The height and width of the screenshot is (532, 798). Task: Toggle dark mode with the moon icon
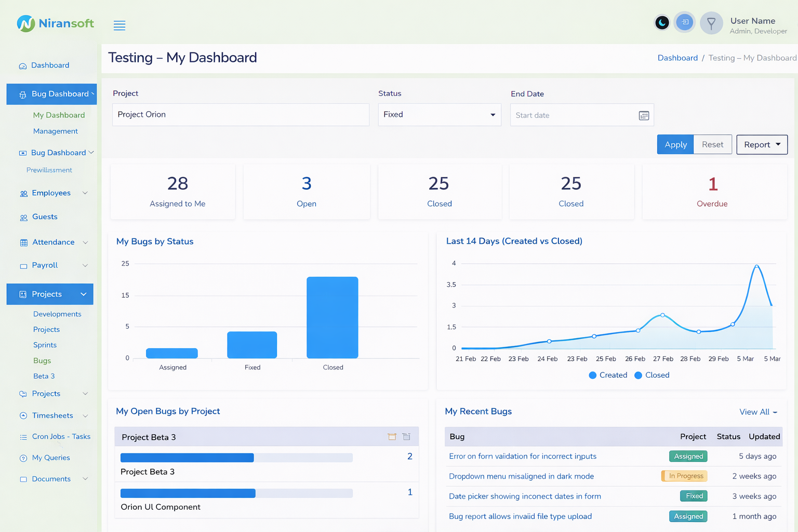coord(662,22)
